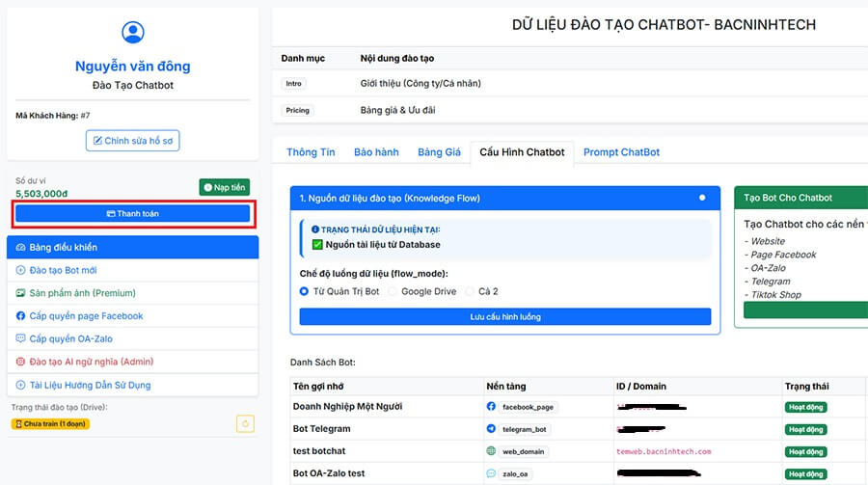Click image icon beside Sản phẩm ảnh
Image resolution: width=868 pixels, height=485 pixels.
pyautogui.click(x=20, y=293)
